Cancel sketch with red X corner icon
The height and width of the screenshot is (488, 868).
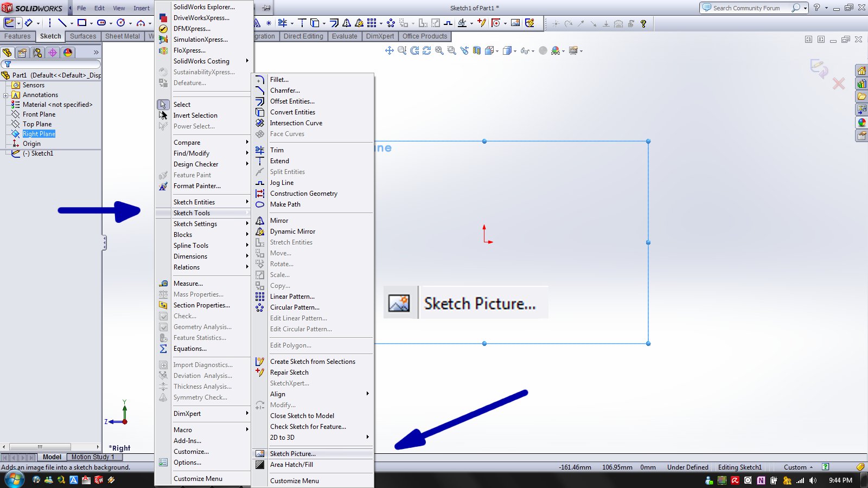coord(839,84)
